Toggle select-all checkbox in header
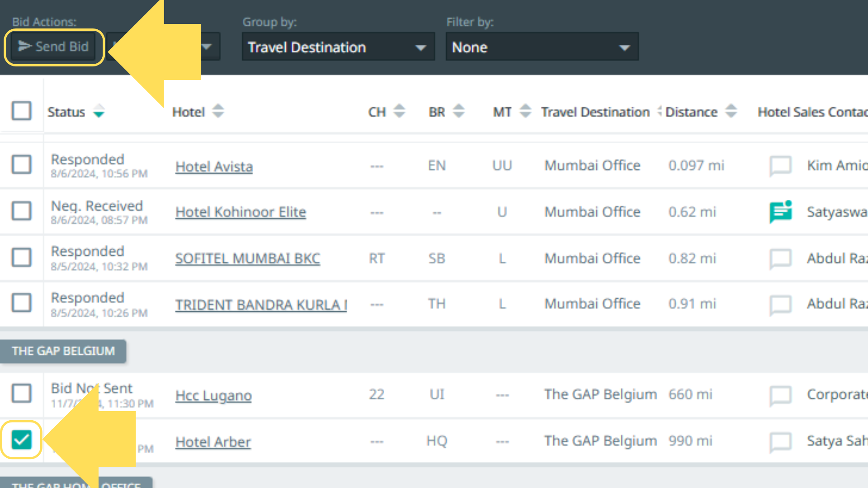Screen dimensions: 868x488 pyautogui.click(x=21, y=111)
